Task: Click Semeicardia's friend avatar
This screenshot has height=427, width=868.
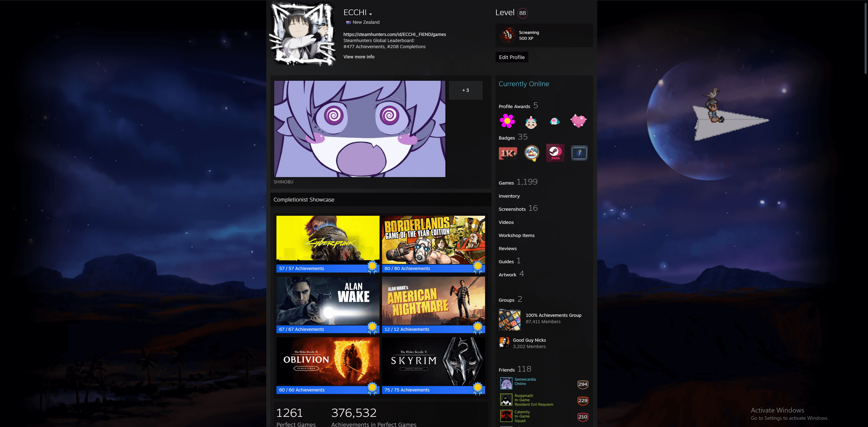Action: (x=506, y=384)
